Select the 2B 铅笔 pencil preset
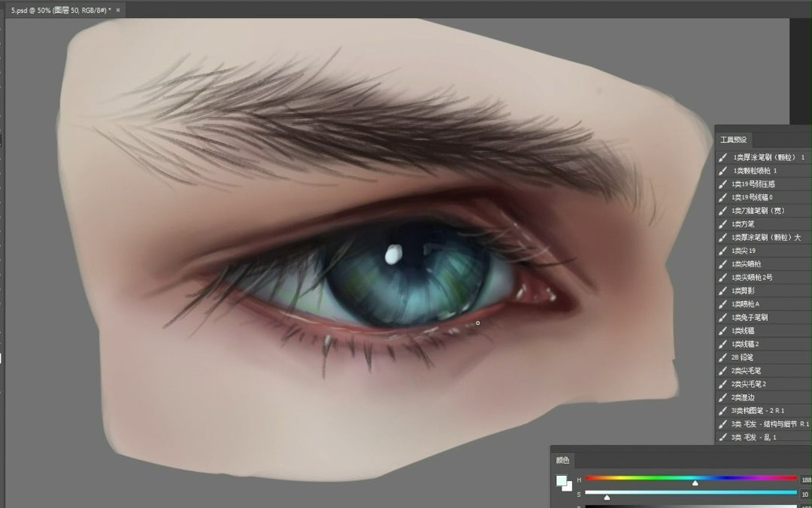 click(x=764, y=357)
